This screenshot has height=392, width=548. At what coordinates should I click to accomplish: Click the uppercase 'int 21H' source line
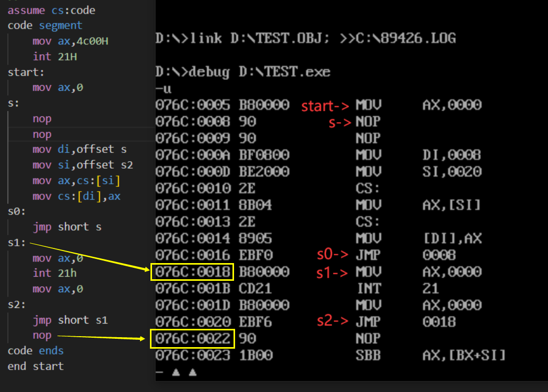pos(55,56)
